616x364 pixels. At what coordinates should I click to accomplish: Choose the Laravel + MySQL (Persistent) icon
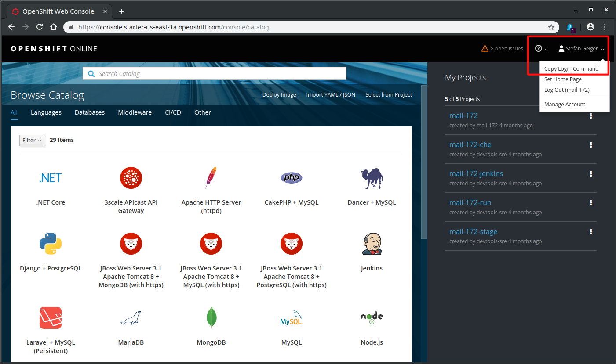[x=51, y=318]
